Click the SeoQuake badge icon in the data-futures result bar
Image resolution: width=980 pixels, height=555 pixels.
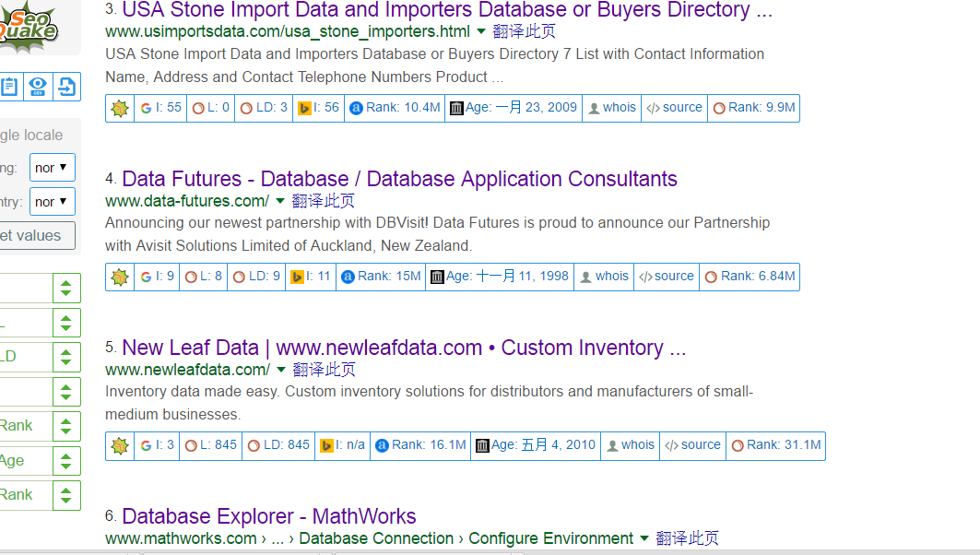pyautogui.click(x=120, y=277)
